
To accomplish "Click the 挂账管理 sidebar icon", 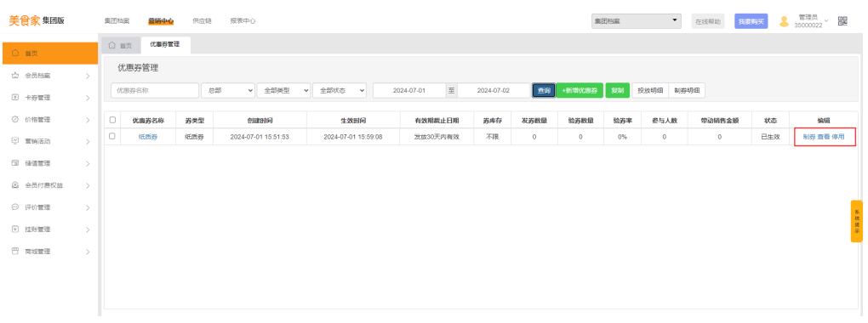I will pos(15,229).
